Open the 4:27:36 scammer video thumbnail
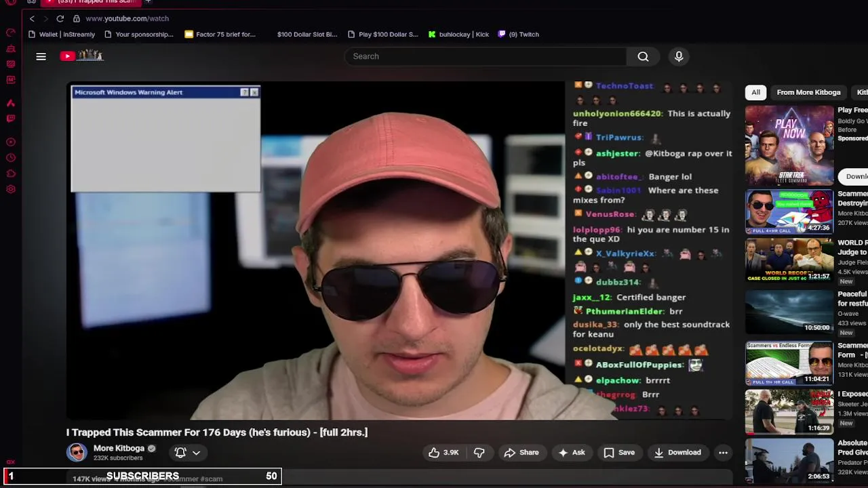This screenshot has height=488, width=868. click(789, 212)
